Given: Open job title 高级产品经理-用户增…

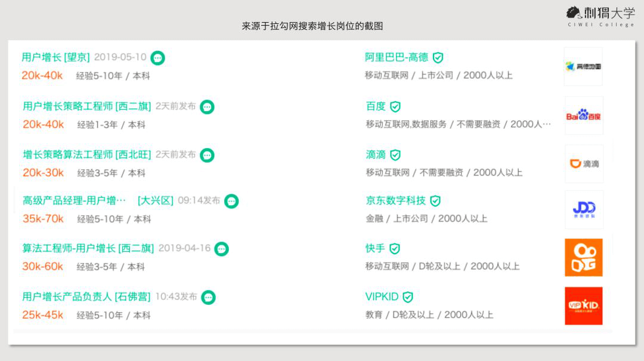Looking at the screenshot, I should pos(75,200).
